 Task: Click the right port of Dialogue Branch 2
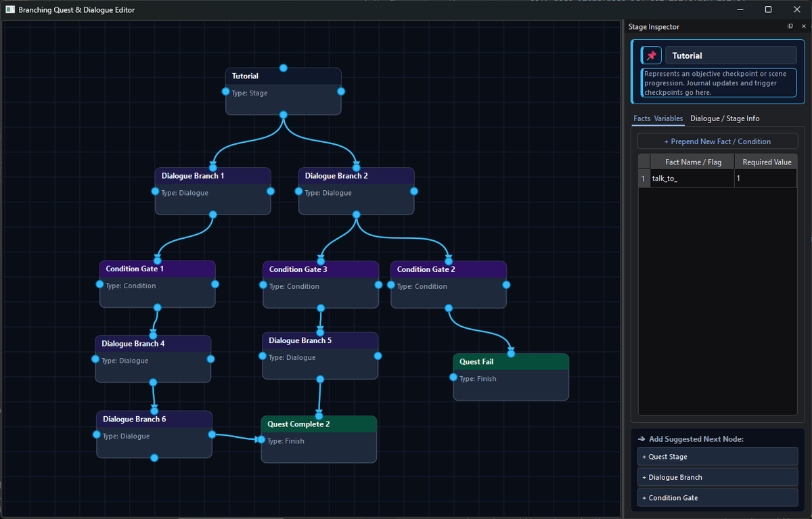point(414,191)
